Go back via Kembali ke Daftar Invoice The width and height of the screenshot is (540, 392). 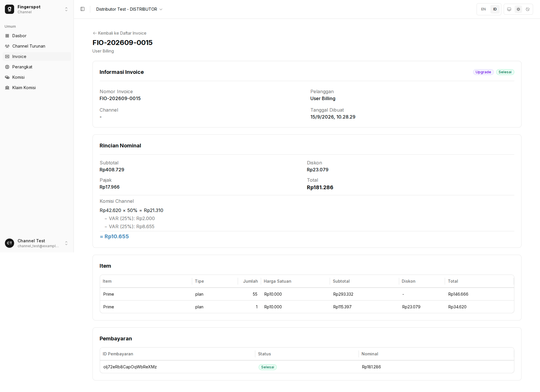click(119, 33)
